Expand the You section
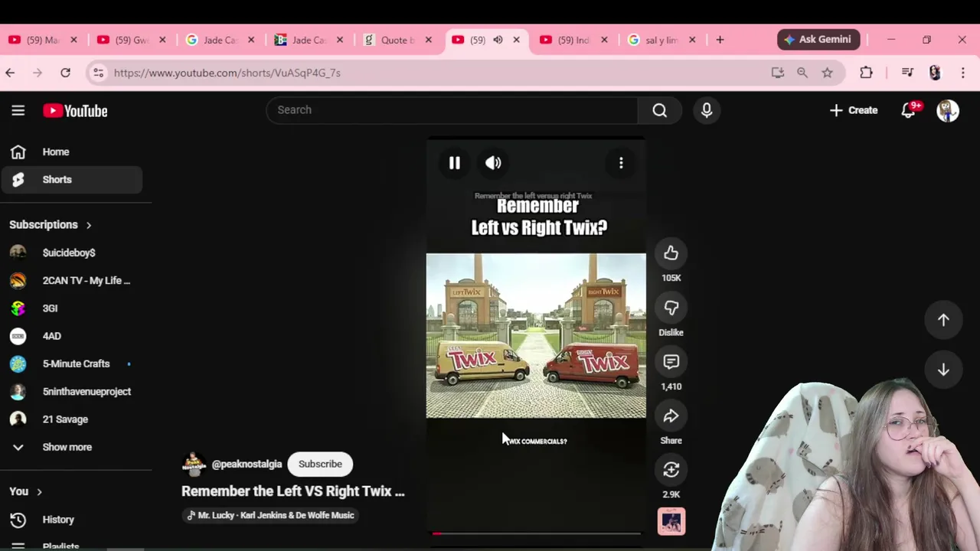 (25, 491)
